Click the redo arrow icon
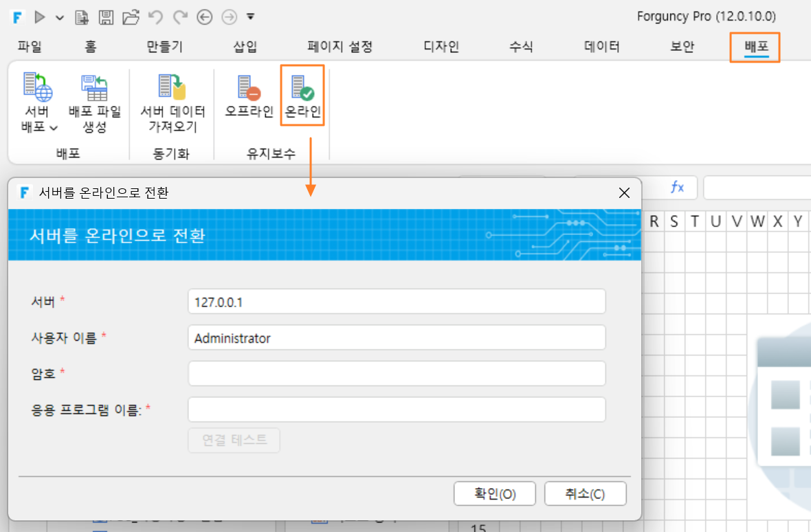 (x=180, y=17)
